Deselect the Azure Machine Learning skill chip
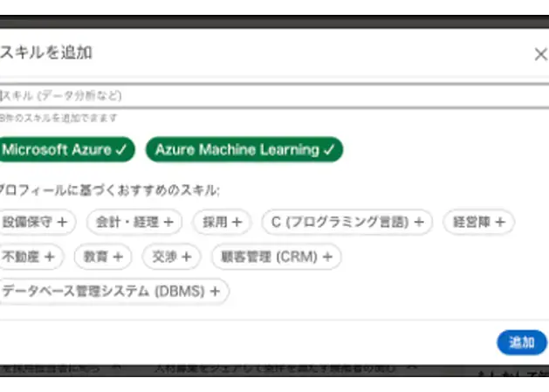 244,149
